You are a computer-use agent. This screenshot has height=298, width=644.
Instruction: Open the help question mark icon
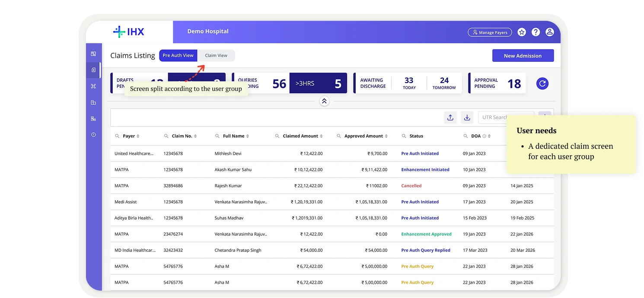[x=536, y=32]
